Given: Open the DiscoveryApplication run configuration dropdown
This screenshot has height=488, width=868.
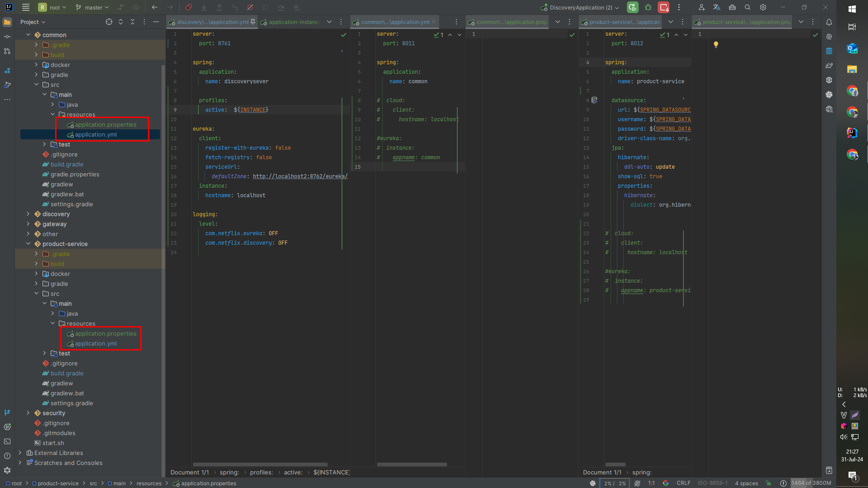Looking at the screenshot, I should pyautogui.click(x=580, y=7).
